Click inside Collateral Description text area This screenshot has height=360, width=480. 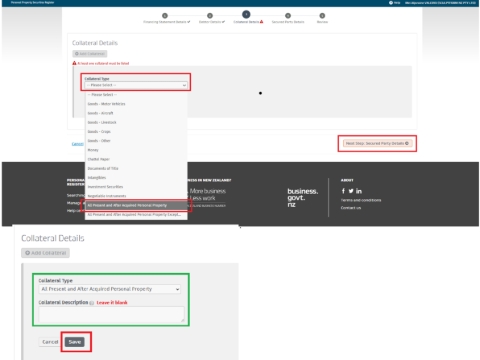[x=111, y=314]
